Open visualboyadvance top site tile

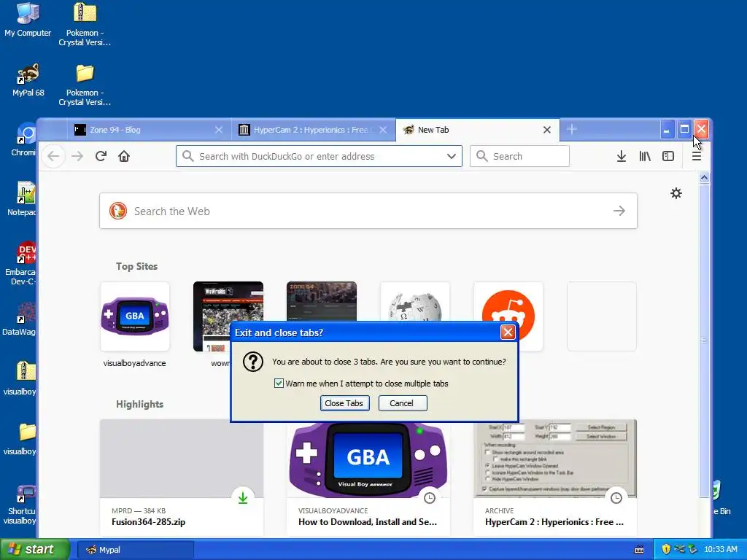(135, 316)
